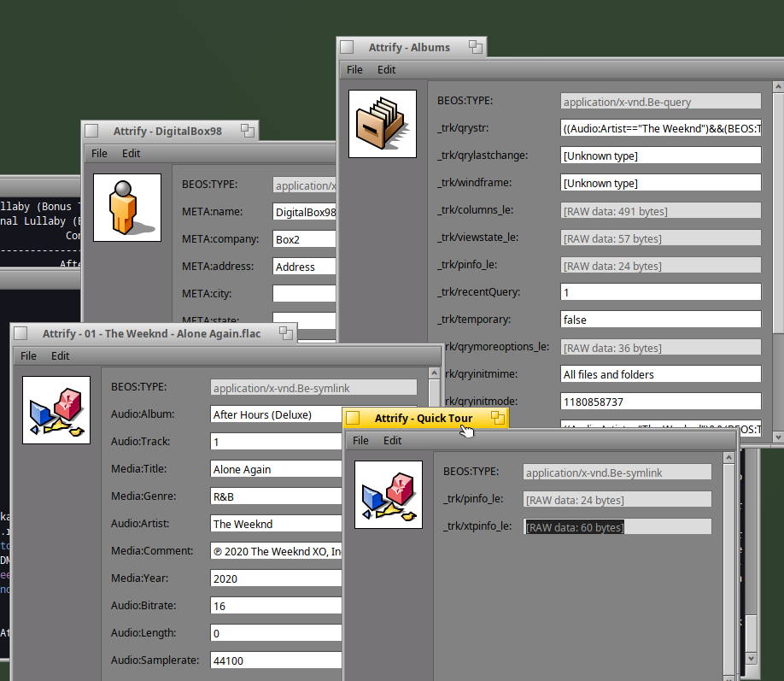Click the vertical scrollbar in Albums window

tap(777, 256)
